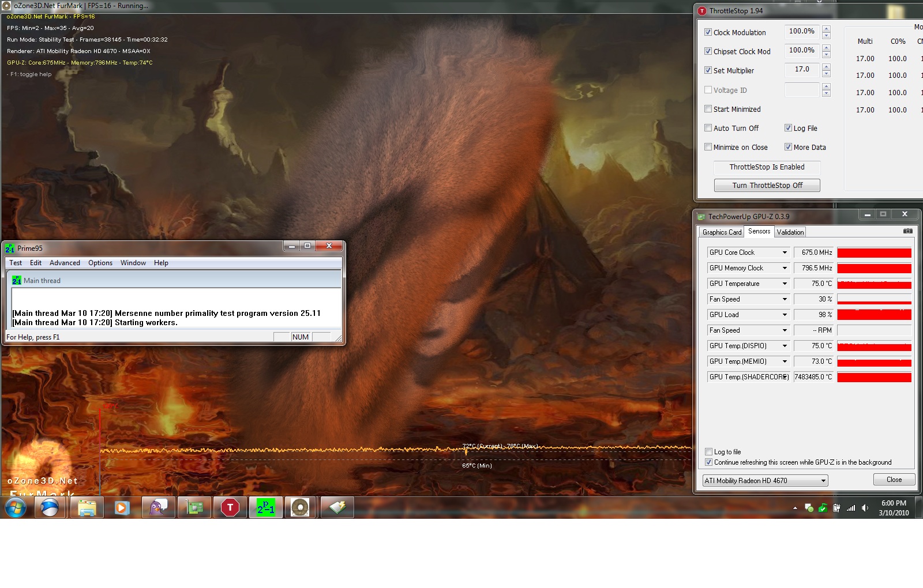Open Windows Media Player taskbar icon

pos(122,508)
